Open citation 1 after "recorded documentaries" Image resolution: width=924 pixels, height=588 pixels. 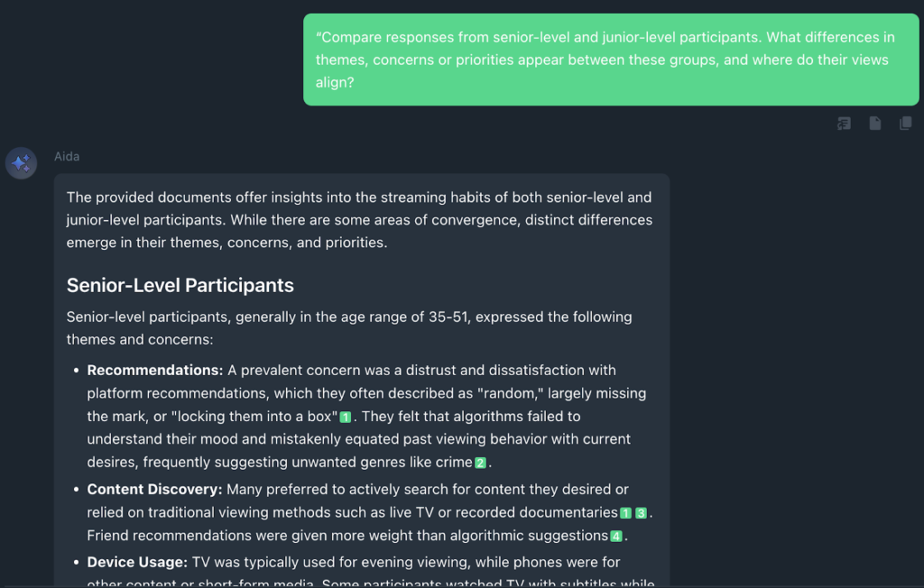coord(625,513)
